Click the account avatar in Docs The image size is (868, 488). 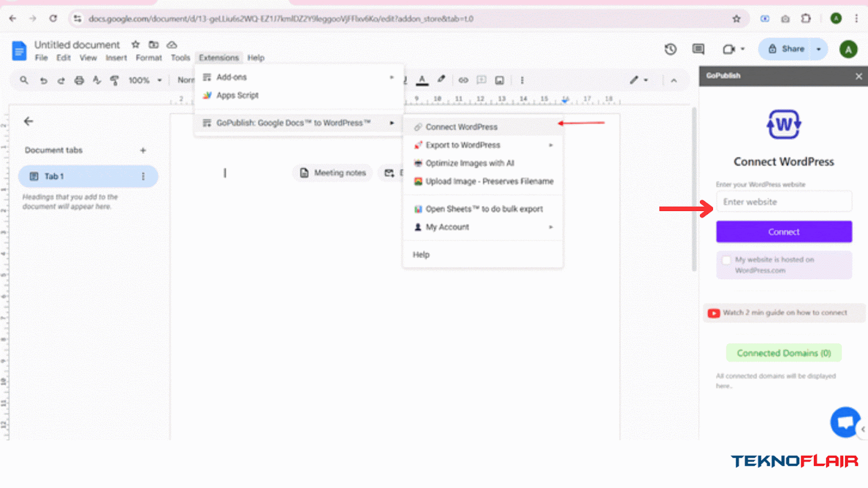point(848,49)
